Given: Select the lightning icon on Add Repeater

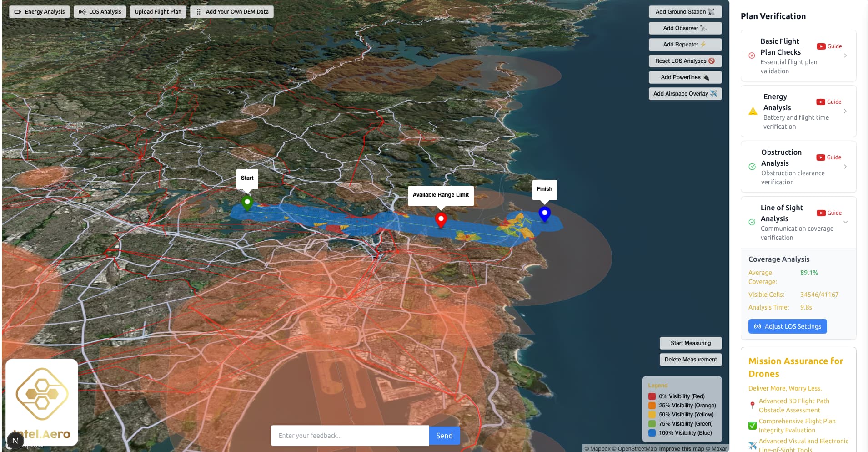Looking at the screenshot, I should tap(703, 44).
